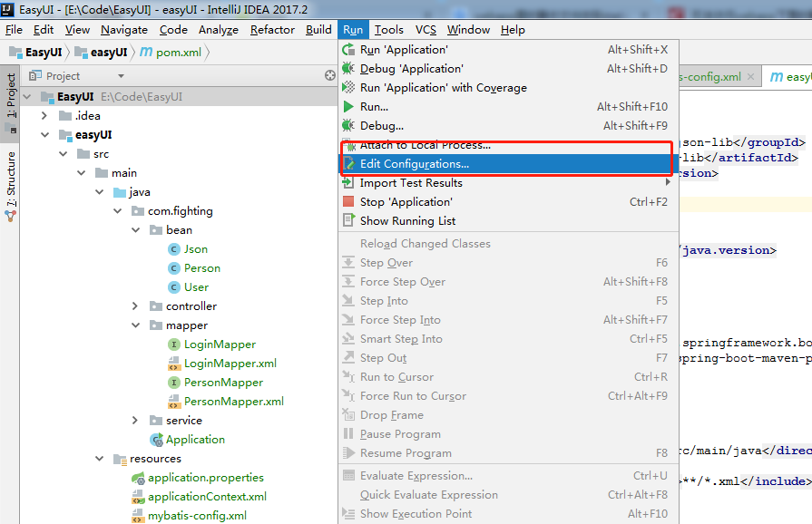Screen dimensions: 812x524
Task: Collapse the mapper package
Action: [x=136, y=325]
